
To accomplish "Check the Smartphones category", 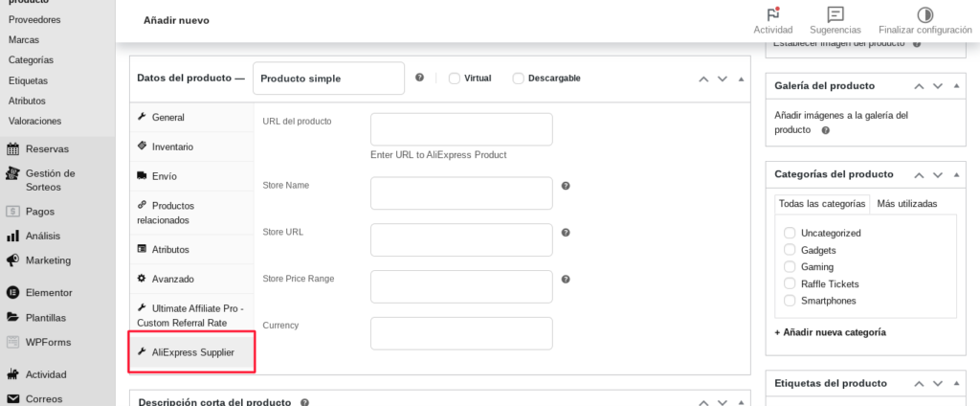I will pyautogui.click(x=790, y=301).
